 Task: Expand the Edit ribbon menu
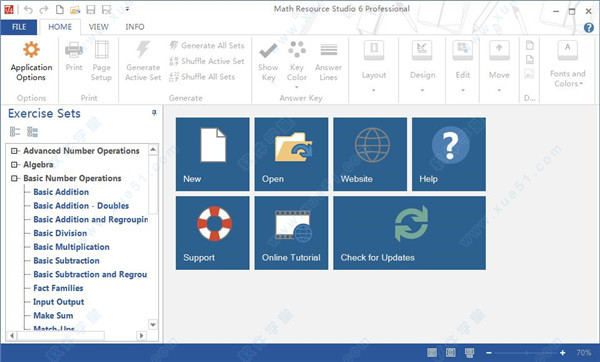463,67
